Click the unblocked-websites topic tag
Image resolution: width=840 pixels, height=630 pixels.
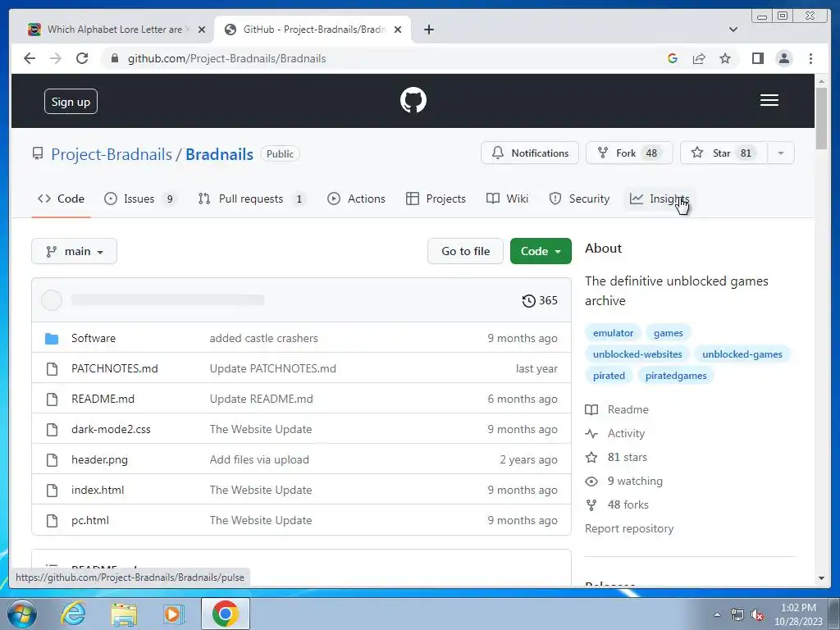637,354
